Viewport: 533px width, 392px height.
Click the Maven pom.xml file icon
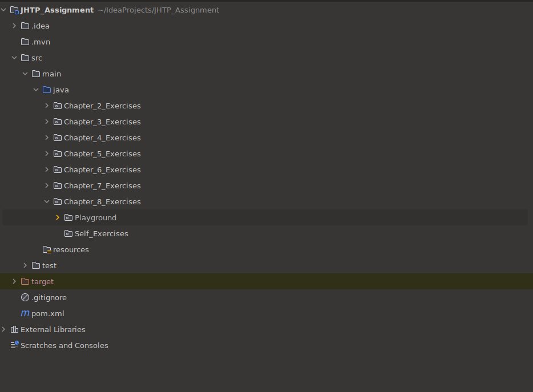point(25,313)
